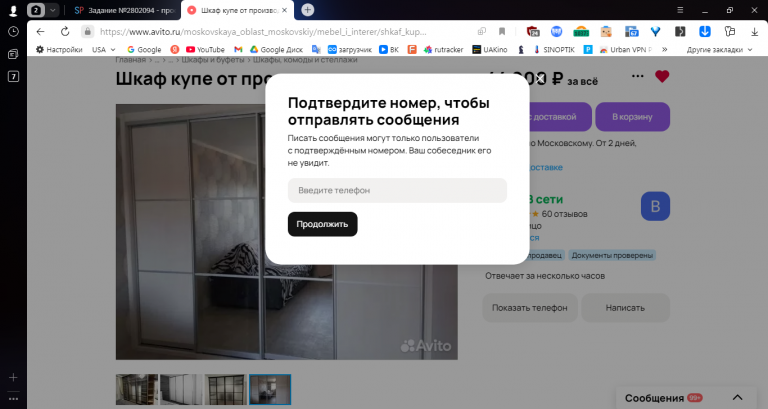
Task: Go back with the browser back arrow
Action: pos(40,32)
